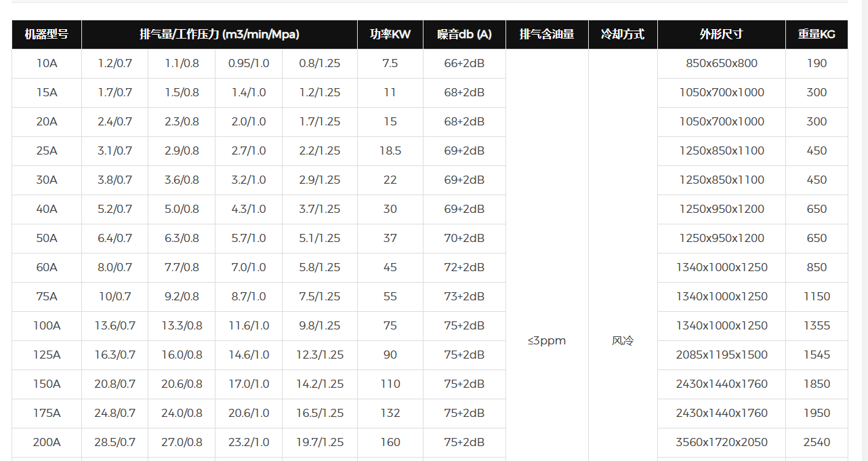Select the 外形尺寸 header cell
This screenshot has height=461, width=868.
tap(722, 35)
